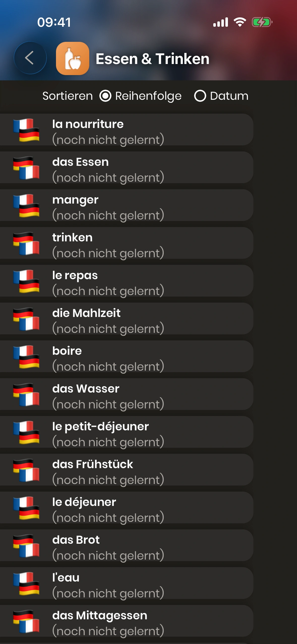
Task: Tap the flag icon beside die Mahlzeit
Action: (x=26, y=319)
